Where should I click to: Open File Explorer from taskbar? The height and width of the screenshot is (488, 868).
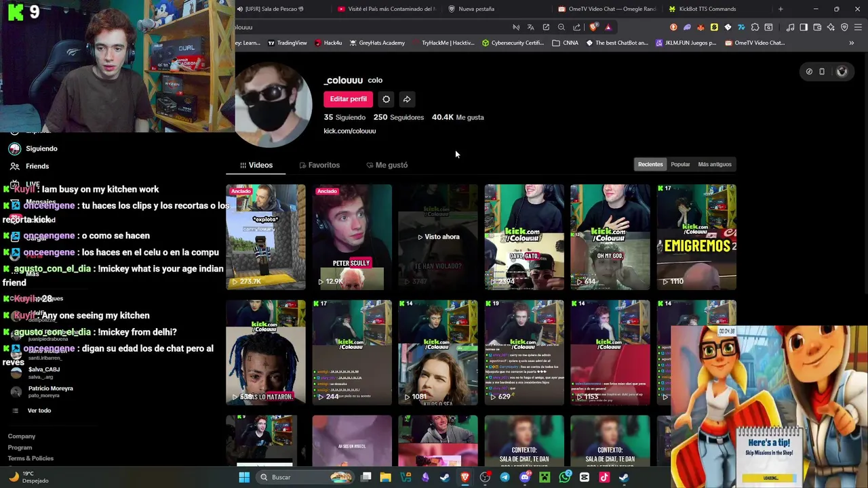(385, 477)
